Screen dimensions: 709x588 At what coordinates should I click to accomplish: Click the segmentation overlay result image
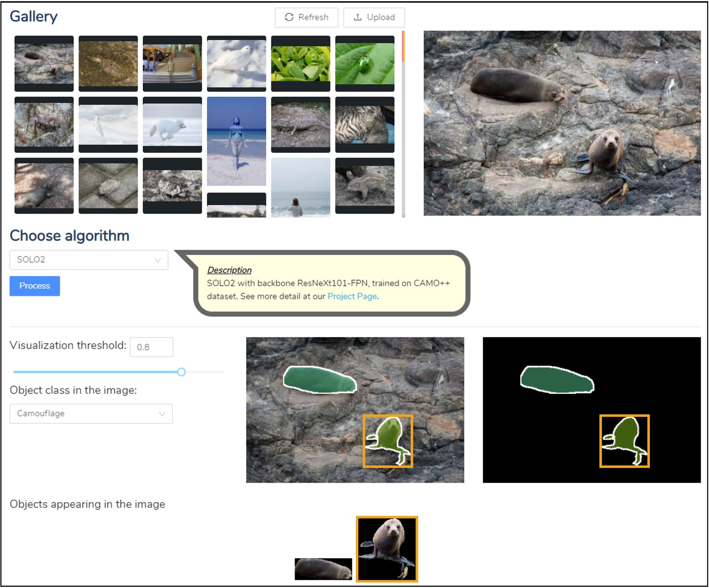click(355, 409)
